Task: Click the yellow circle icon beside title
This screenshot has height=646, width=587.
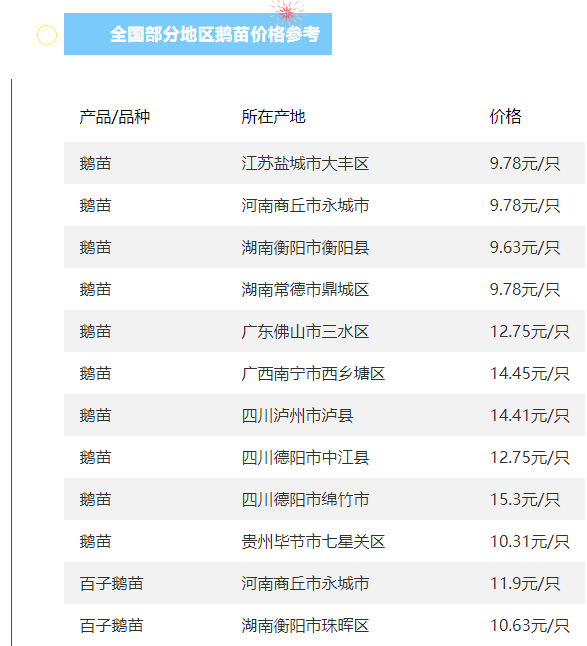Action: (x=47, y=35)
